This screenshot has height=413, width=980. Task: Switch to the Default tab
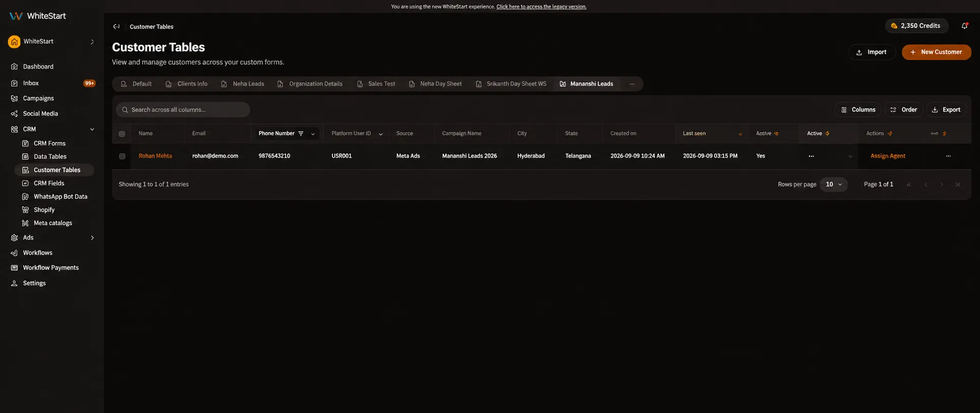pos(137,84)
